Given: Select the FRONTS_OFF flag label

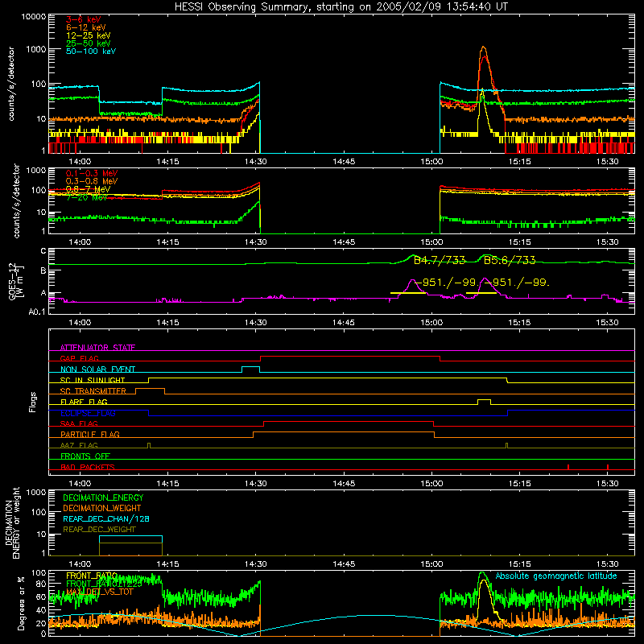Looking at the screenshot, I should (x=85, y=456).
